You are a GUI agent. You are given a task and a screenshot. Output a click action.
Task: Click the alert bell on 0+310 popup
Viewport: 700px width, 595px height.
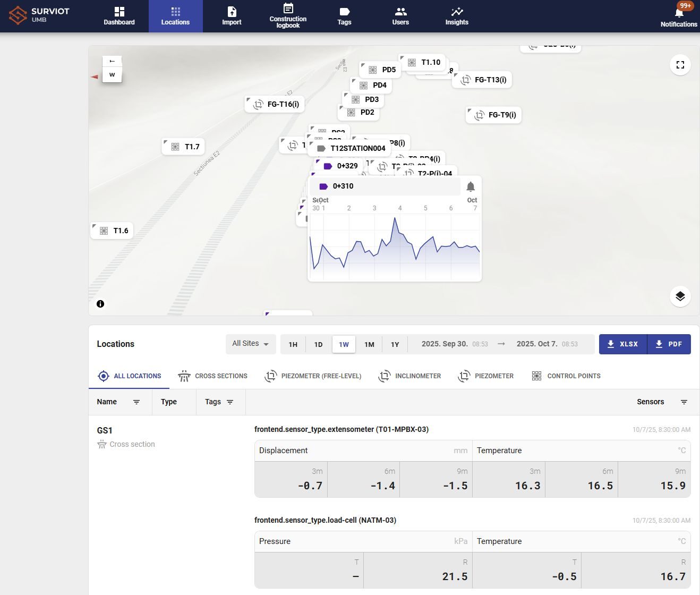(471, 186)
